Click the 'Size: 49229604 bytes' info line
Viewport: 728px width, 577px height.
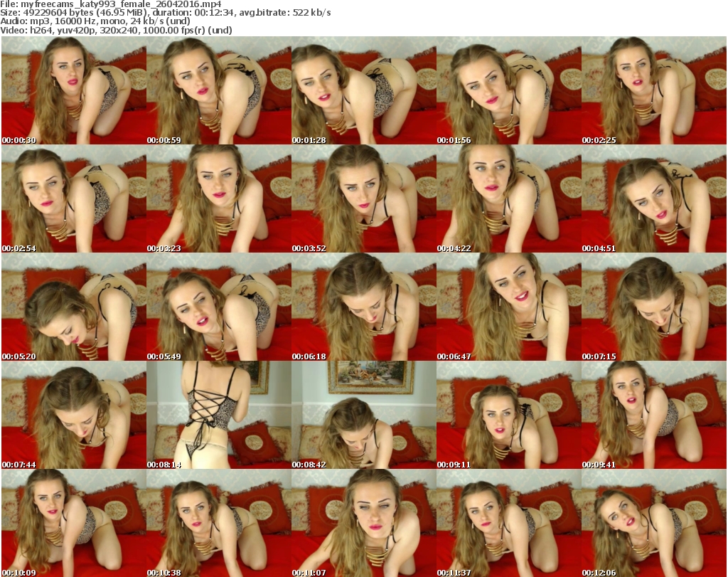click(165, 13)
